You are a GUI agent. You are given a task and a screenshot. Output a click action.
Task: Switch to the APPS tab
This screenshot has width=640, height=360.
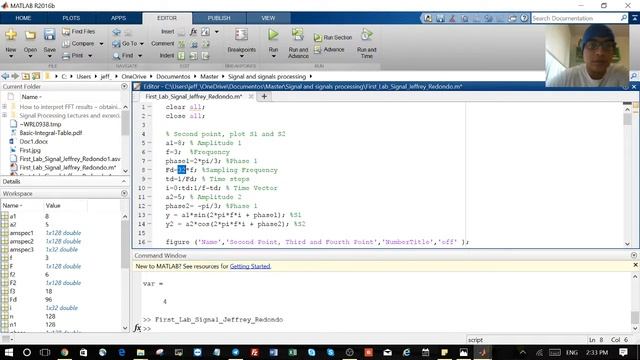click(x=118, y=18)
